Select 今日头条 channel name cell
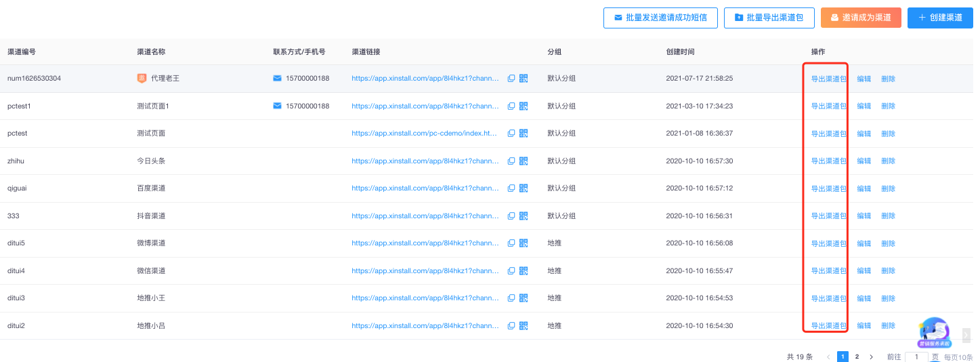 click(x=151, y=161)
